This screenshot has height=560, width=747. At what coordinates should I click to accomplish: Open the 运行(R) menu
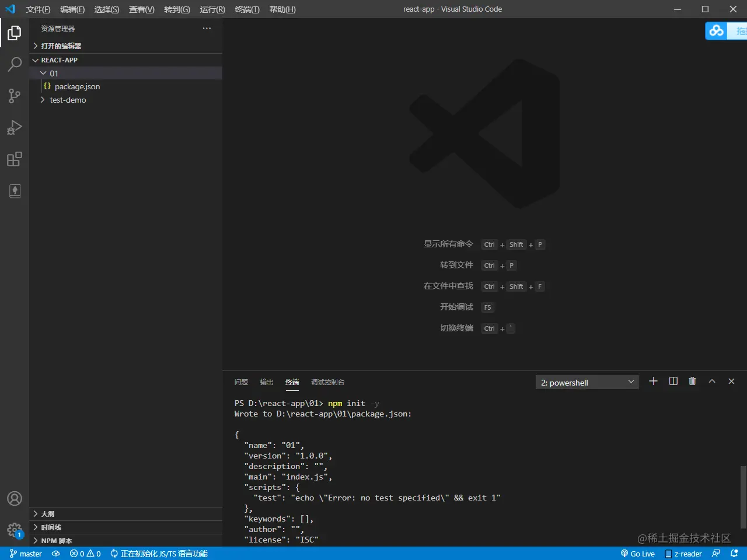[212, 9]
